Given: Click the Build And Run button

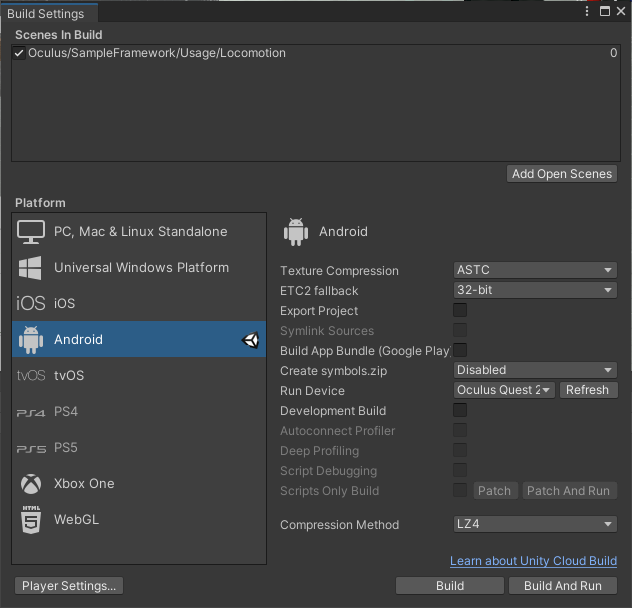Looking at the screenshot, I should (x=563, y=586).
